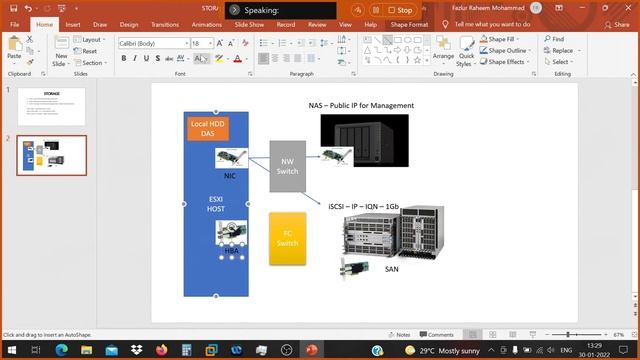Click the Share button
640x360 pixels.
click(617, 25)
